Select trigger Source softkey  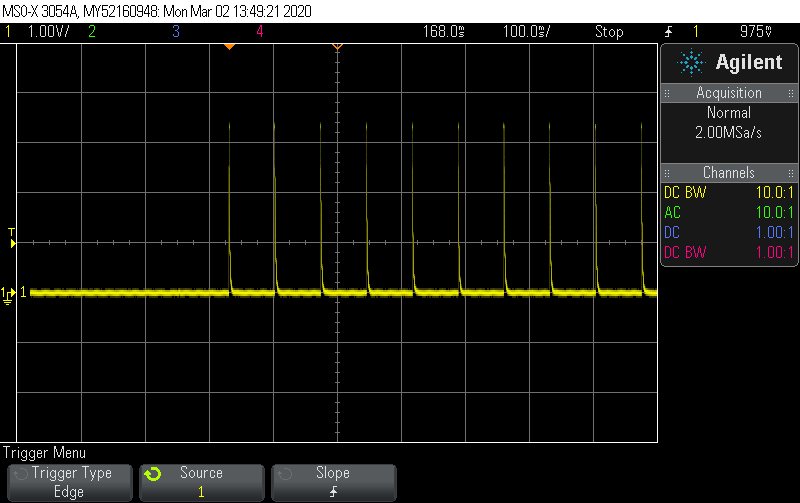[x=202, y=482]
